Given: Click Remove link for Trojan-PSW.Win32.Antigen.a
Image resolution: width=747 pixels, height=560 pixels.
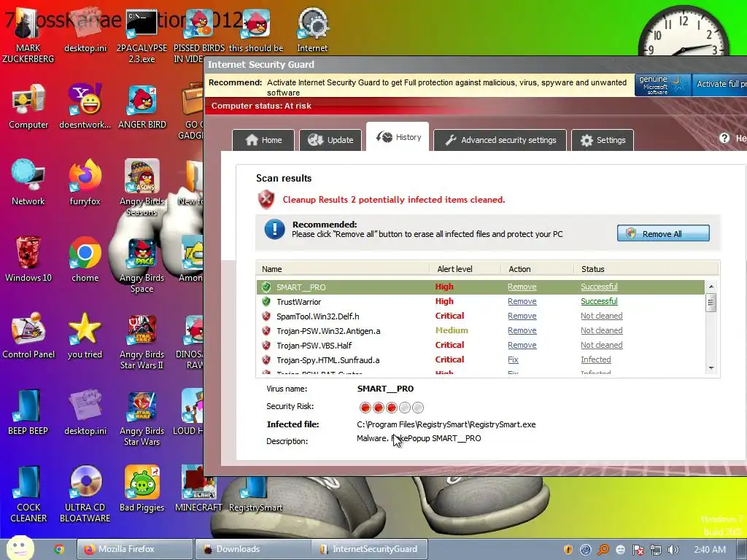Looking at the screenshot, I should coord(522,330).
